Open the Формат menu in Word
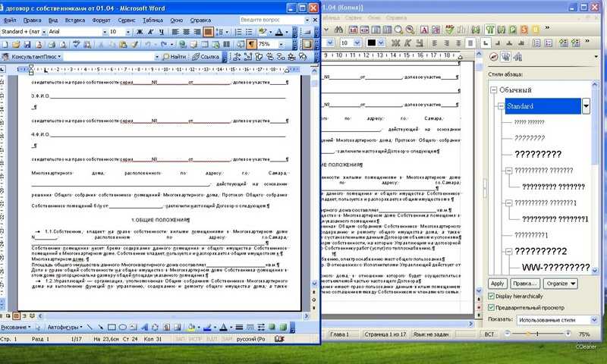 tap(99, 19)
